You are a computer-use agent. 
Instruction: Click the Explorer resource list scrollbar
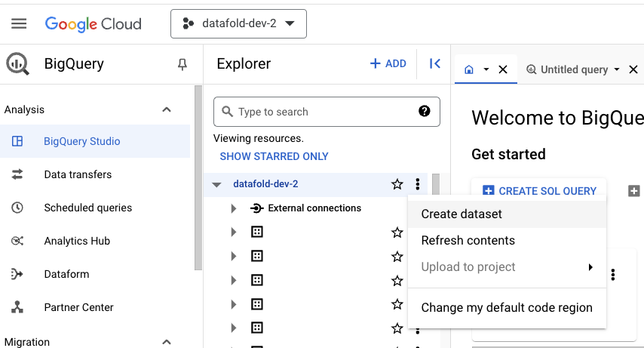pyautogui.click(x=436, y=184)
